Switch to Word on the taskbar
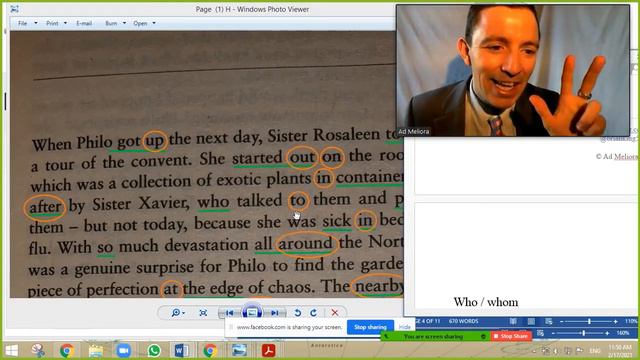 [x=182, y=351]
